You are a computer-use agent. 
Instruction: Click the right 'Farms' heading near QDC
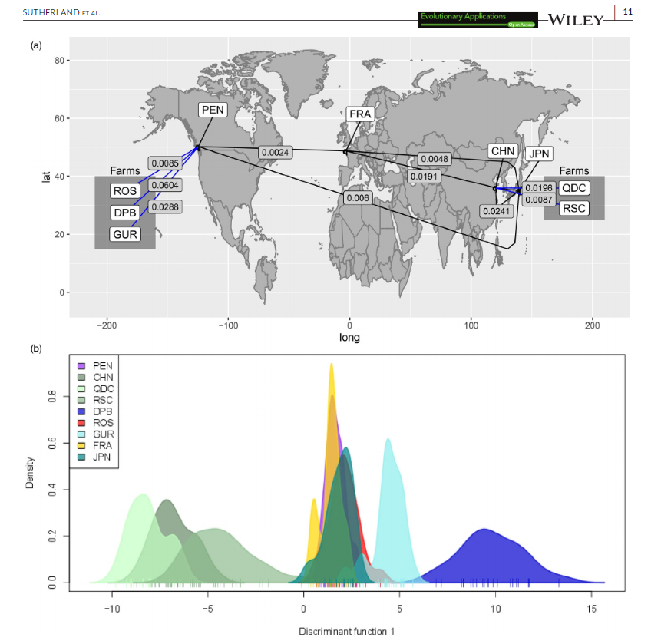[x=573, y=170]
